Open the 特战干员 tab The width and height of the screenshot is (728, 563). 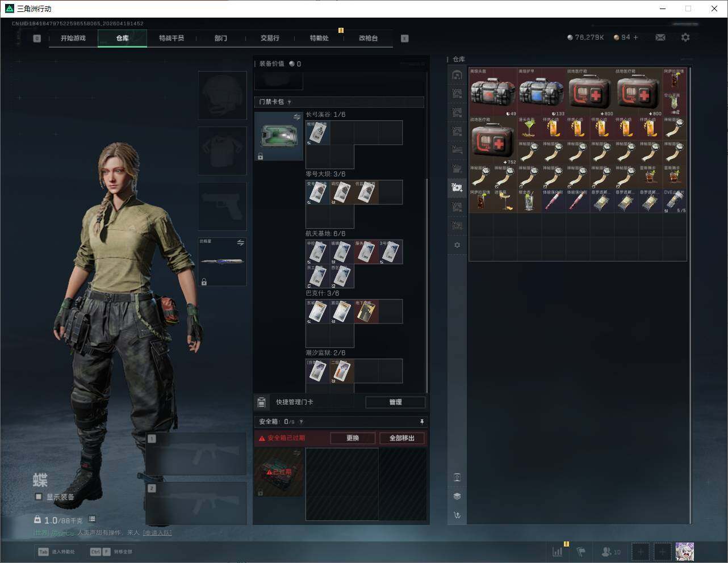(171, 38)
